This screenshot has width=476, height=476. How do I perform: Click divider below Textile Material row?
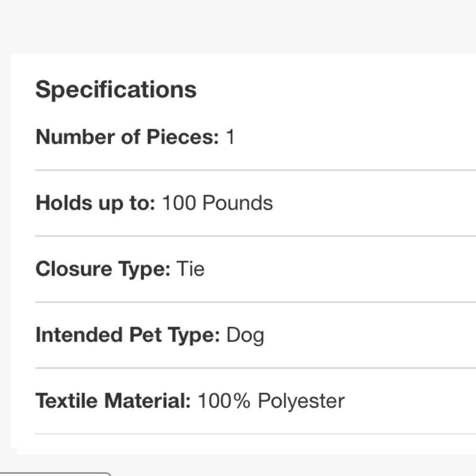[255, 434]
